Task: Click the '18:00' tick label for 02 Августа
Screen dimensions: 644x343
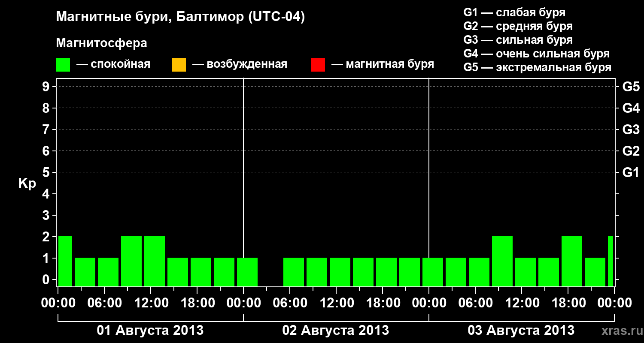Action: (x=383, y=303)
